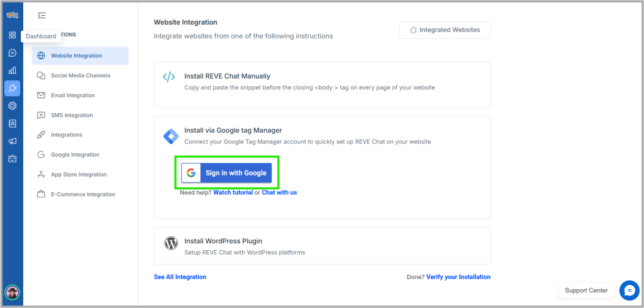Click the chatbot robot icon
Image resolution: width=644 pixels, height=308 pixels.
[12, 158]
